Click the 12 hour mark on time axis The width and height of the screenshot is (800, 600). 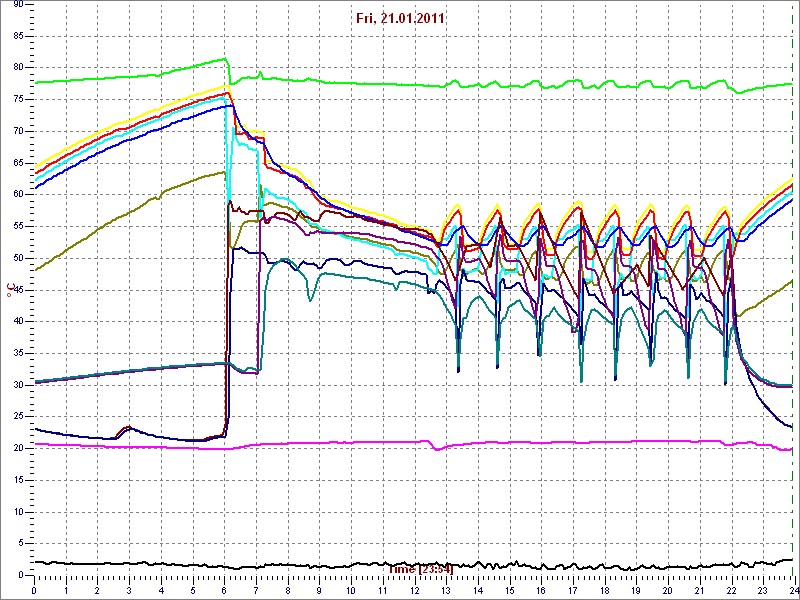point(414,590)
